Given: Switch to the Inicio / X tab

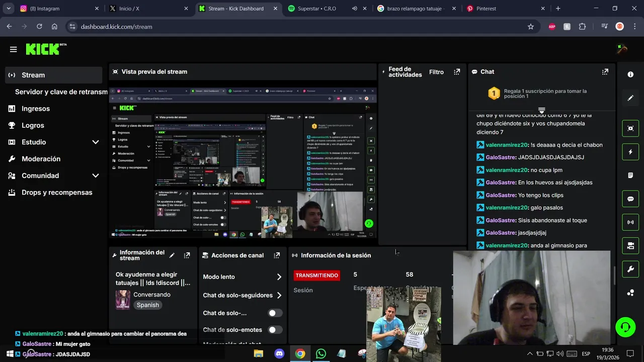Looking at the screenshot, I should (147, 9).
